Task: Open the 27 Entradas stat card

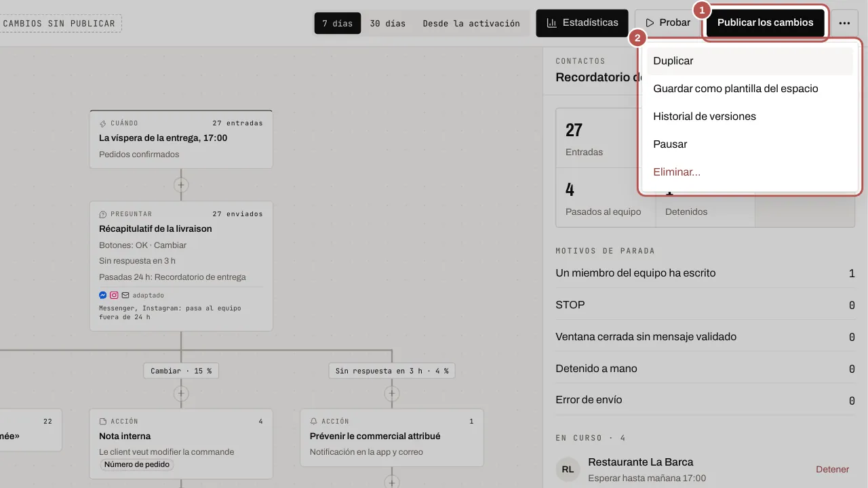Action: click(606, 138)
